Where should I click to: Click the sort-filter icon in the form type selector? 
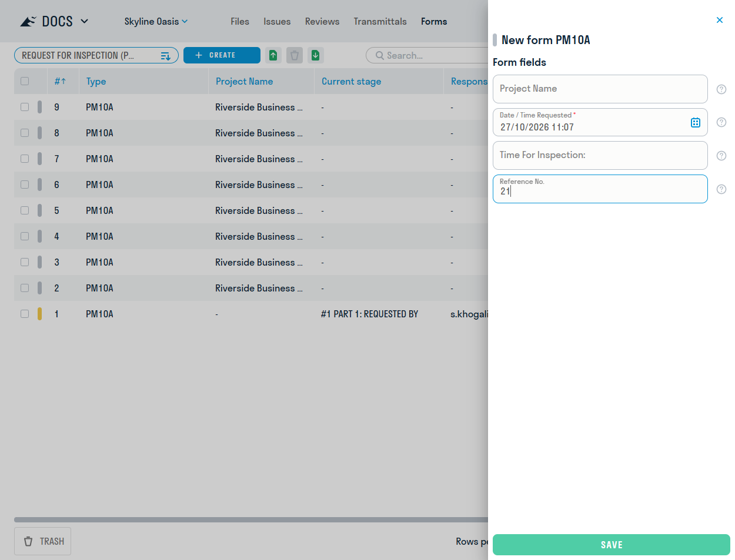point(166,56)
